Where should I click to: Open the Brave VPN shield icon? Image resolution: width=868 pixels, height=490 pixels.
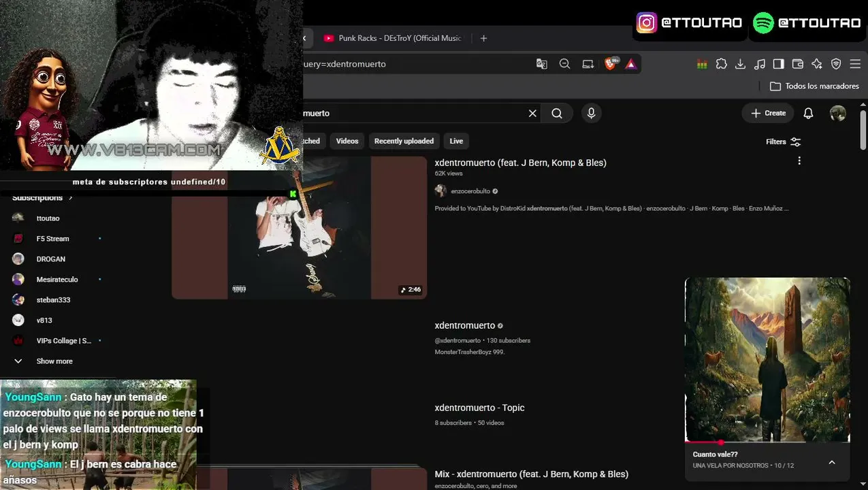tap(836, 64)
